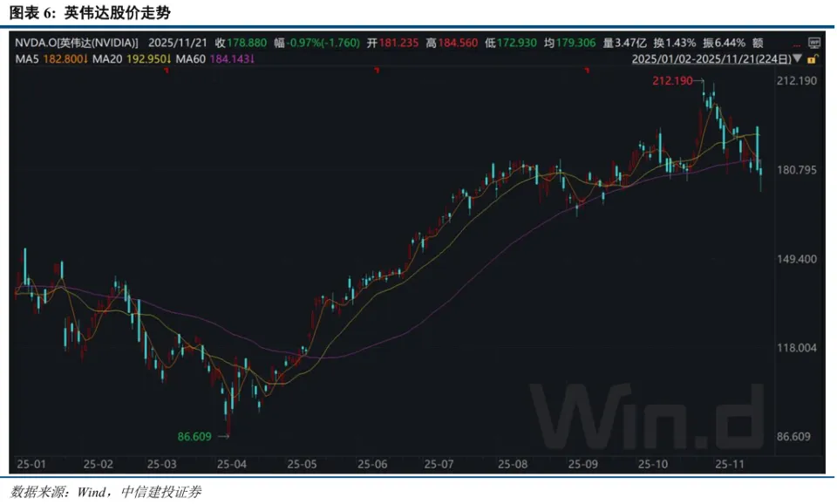Toggle the date range lock icon
The height and width of the screenshot is (504, 837).
coord(813,59)
